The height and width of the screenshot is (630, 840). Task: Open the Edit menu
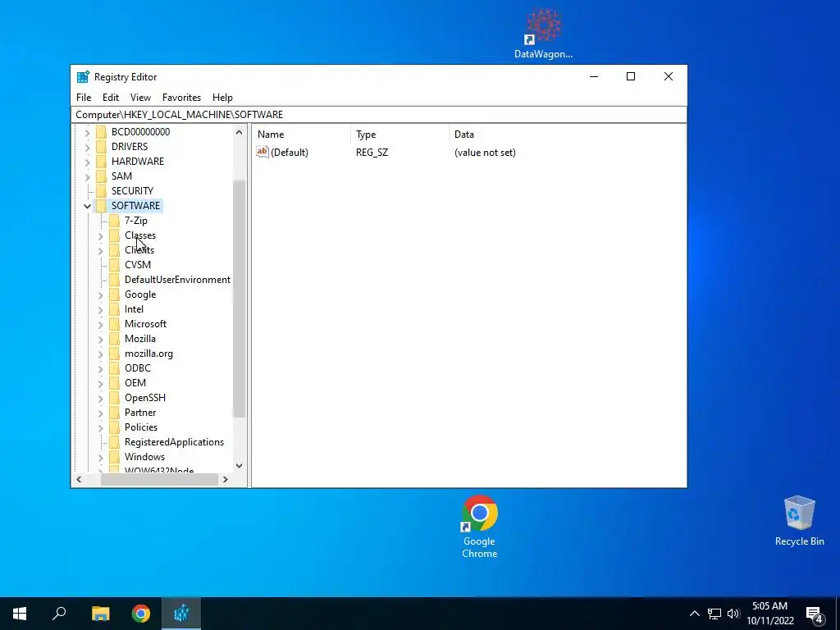(x=111, y=98)
